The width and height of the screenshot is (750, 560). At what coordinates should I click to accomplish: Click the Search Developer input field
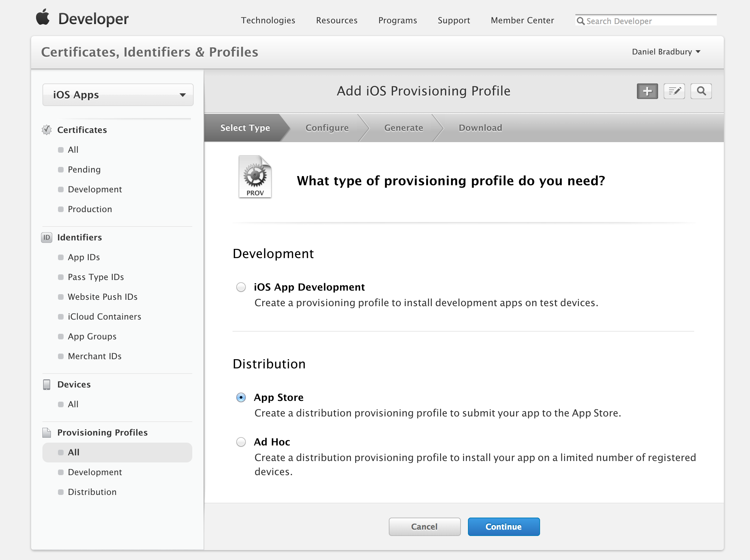(x=646, y=21)
